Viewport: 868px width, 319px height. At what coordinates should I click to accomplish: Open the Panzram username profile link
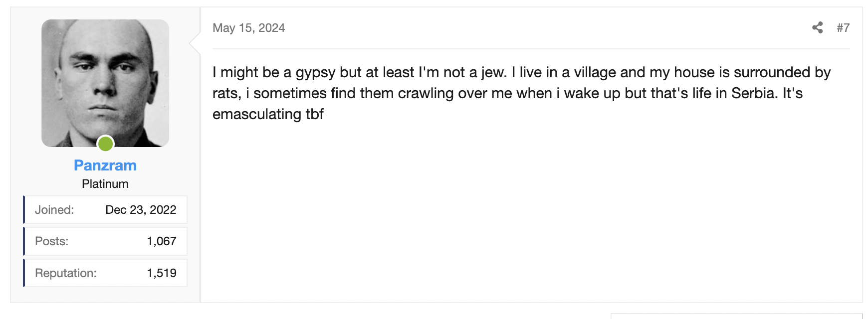tap(105, 165)
